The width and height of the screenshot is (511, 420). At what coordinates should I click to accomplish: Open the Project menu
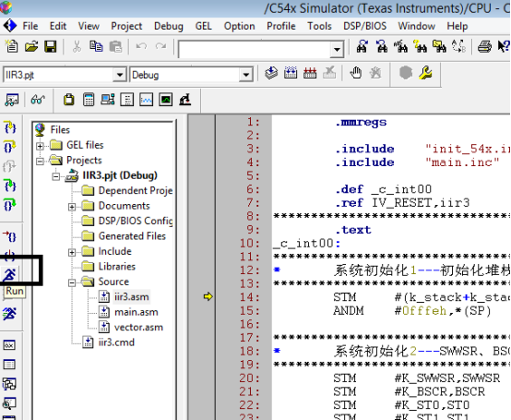point(126,26)
